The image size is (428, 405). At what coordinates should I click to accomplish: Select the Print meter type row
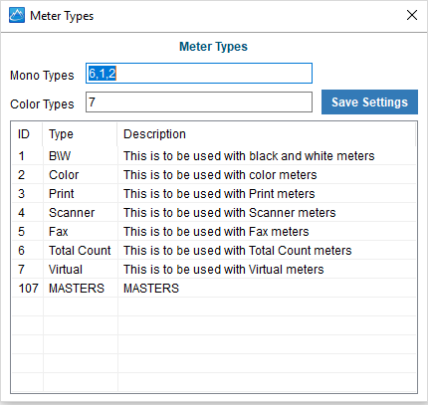point(214,194)
